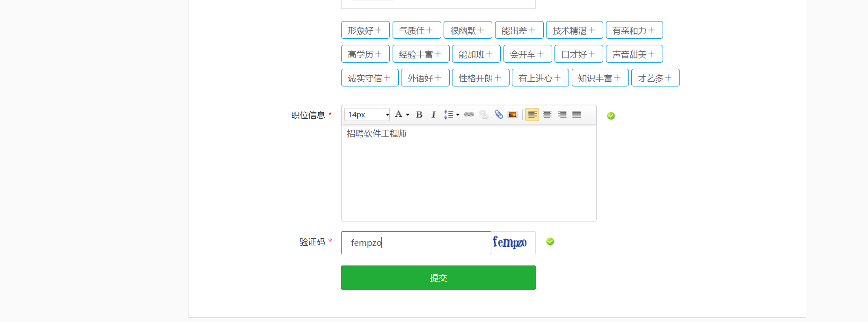Click the insert hyperlink chain icon

point(469,114)
